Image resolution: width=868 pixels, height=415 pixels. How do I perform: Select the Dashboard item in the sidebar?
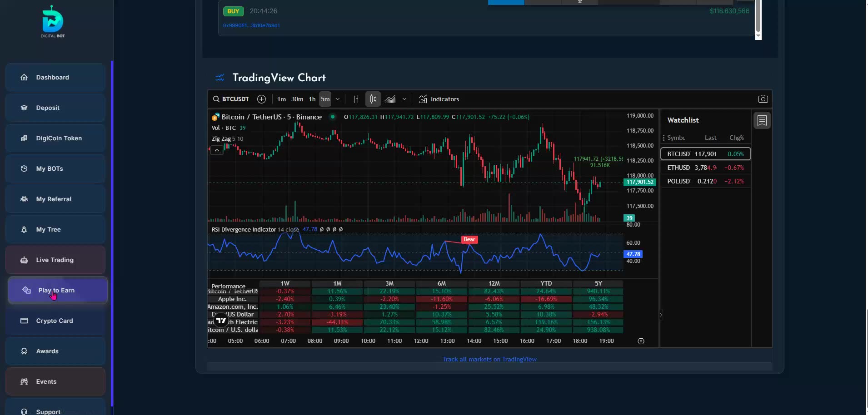point(52,77)
